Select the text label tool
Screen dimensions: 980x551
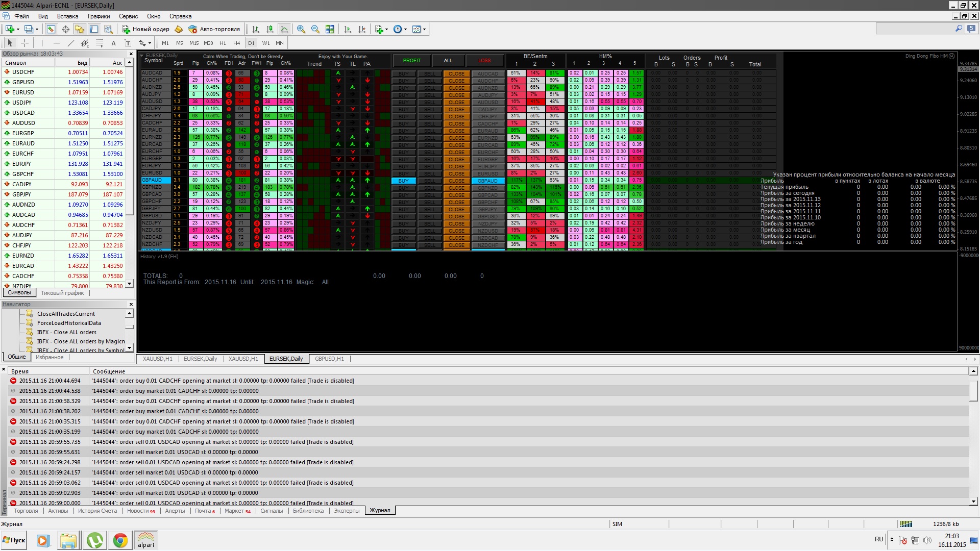pos(128,43)
